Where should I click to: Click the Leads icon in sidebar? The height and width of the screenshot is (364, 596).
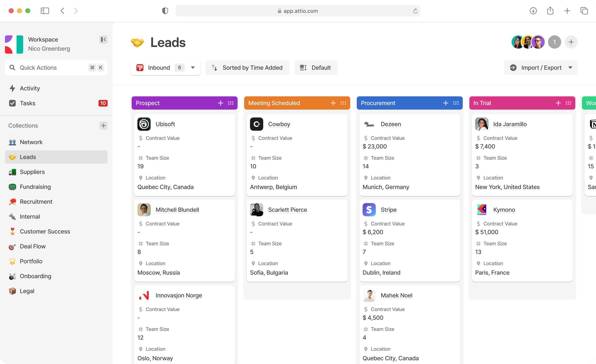coord(13,157)
